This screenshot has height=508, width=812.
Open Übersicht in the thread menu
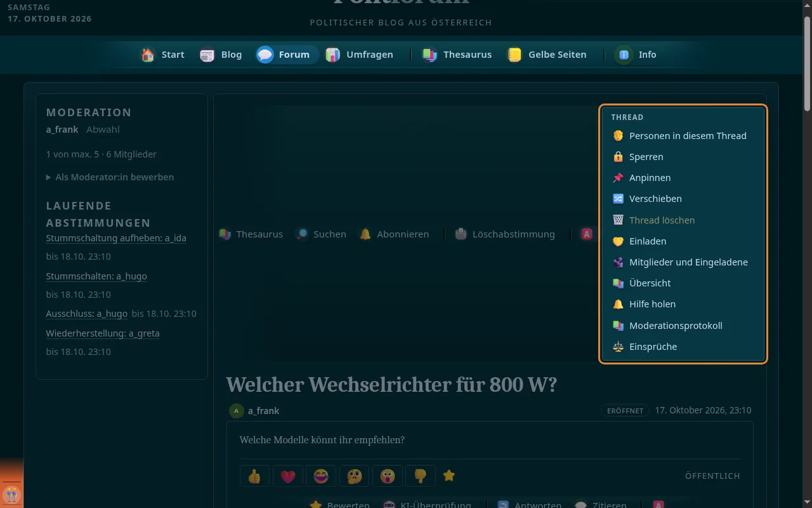[683, 283]
